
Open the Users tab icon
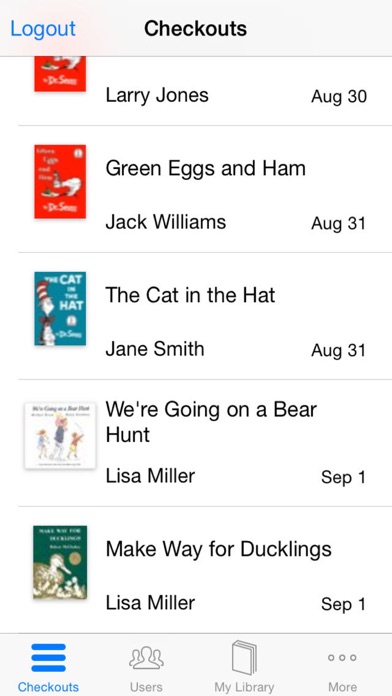click(146, 658)
